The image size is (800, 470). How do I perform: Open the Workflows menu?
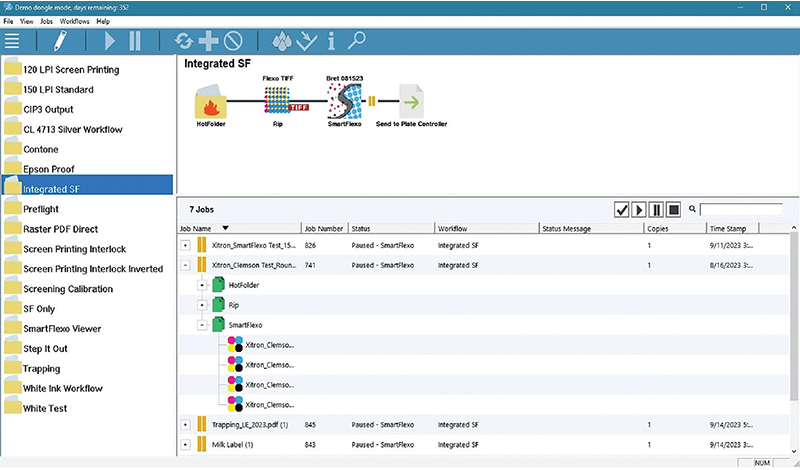pyautogui.click(x=74, y=21)
